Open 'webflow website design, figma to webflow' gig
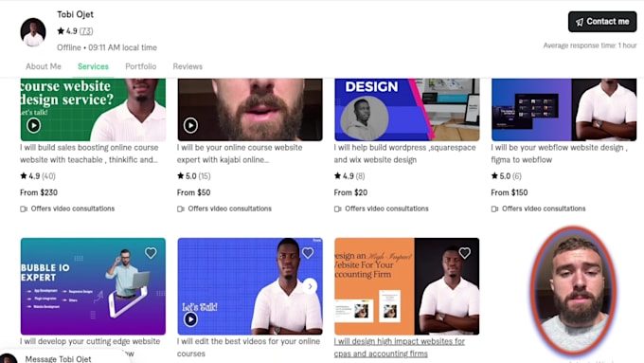 click(559, 154)
